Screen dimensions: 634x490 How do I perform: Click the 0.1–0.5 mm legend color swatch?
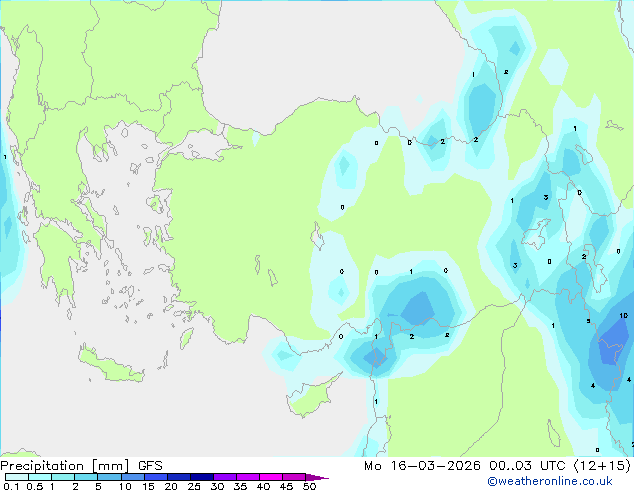(x=17, y=477)
